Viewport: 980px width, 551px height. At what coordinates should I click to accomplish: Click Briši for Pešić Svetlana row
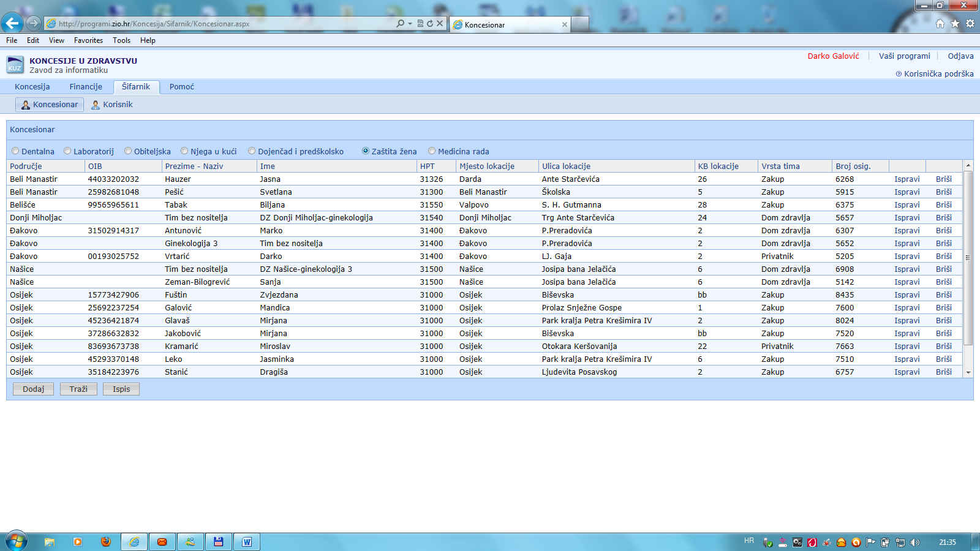pyautogui.click(x=944, y=192)
